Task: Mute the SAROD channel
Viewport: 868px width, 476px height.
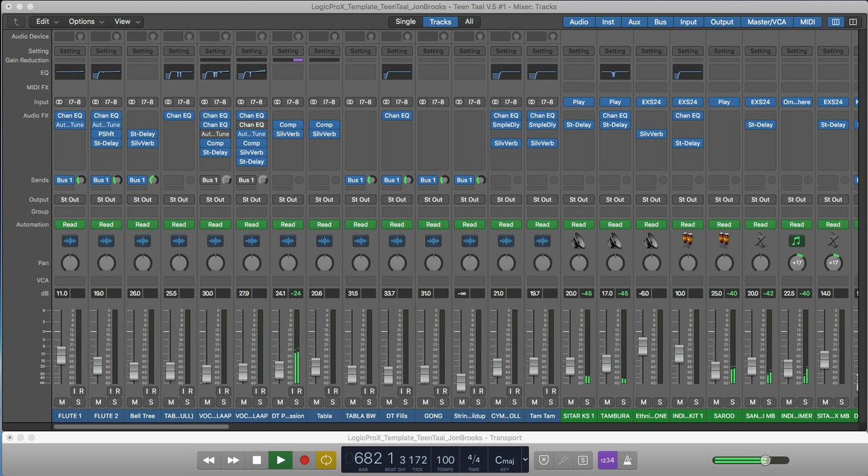Action: tap(716, 402)
